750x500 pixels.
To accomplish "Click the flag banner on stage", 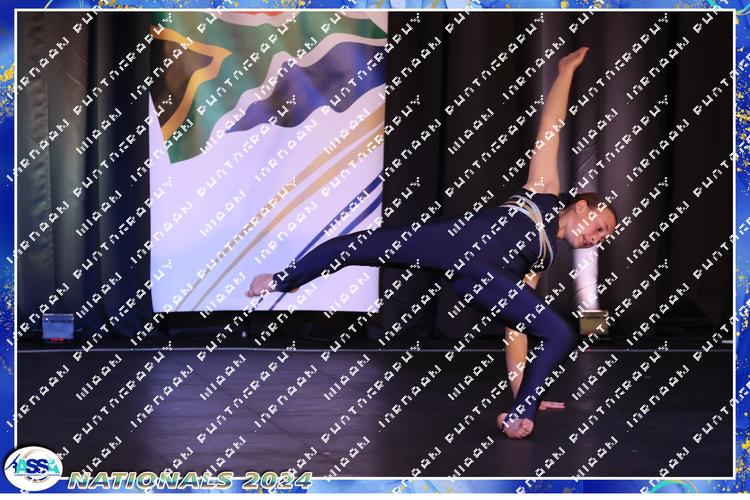I will tap(268, 162).
